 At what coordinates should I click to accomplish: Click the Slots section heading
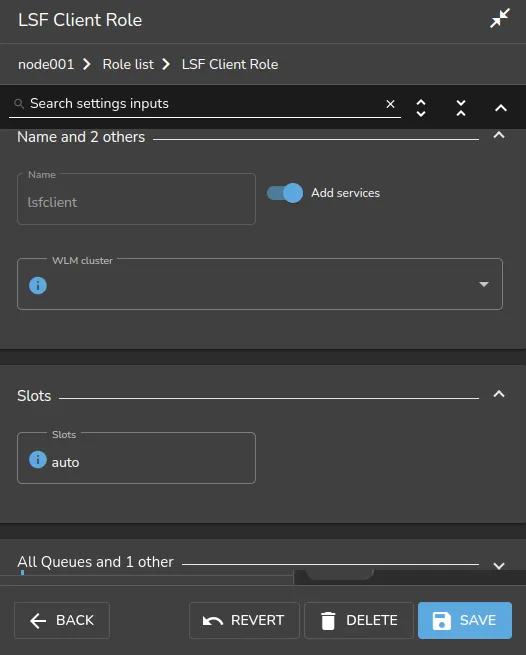pyautogui.click(x=34, y=396)
